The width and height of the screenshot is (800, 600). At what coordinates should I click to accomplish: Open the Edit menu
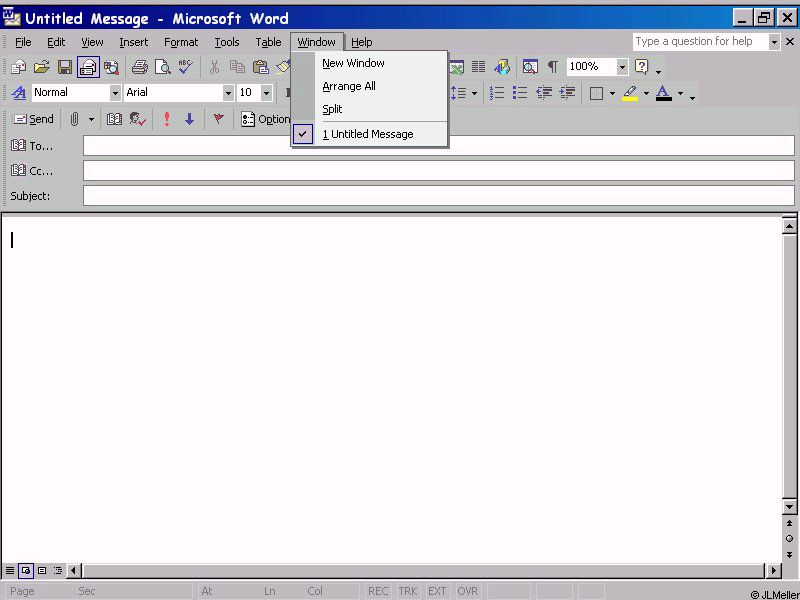56,42
